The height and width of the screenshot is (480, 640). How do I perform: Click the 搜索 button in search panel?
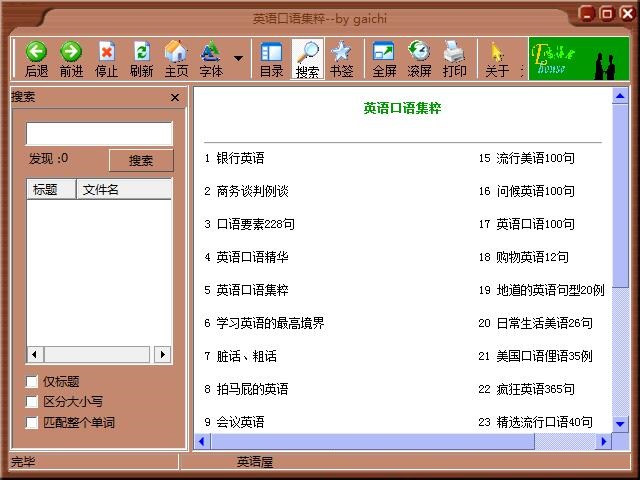[141, 160]
